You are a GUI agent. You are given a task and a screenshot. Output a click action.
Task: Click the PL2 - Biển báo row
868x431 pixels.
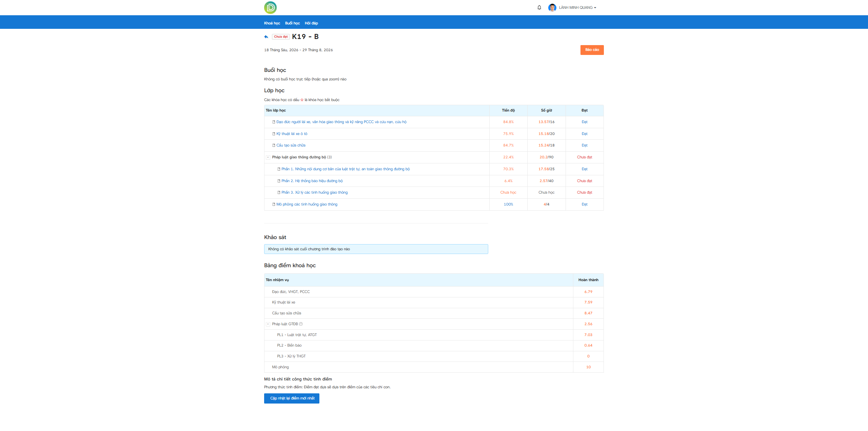tap(434, 346)
